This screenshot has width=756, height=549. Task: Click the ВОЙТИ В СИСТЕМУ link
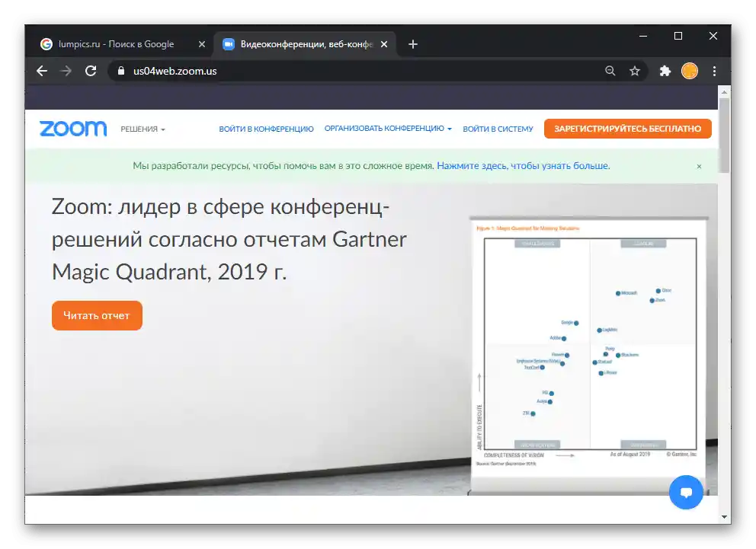[497, 128]
